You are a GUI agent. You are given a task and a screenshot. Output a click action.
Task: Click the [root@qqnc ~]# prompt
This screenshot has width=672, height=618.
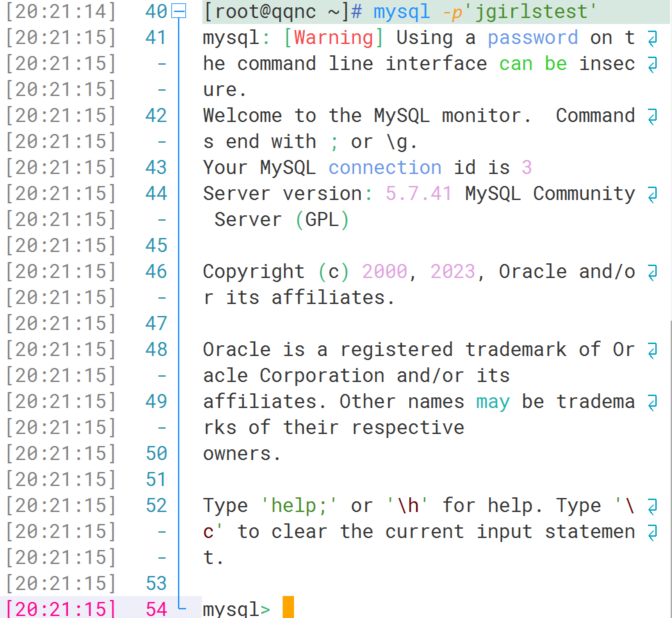click(283, 11)
